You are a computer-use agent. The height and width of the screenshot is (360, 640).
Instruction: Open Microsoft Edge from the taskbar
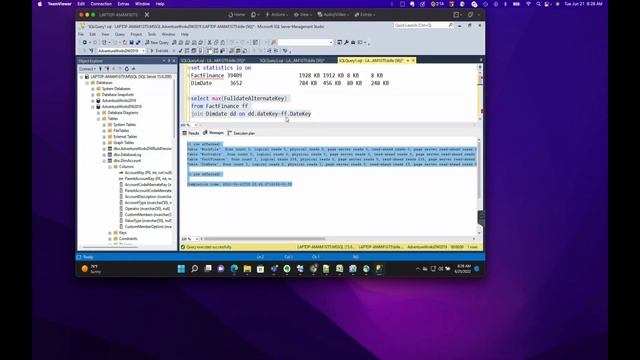[x=234, y=269]
